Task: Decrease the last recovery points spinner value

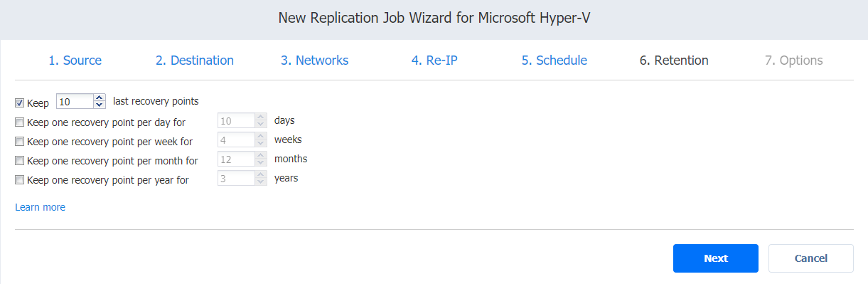Action: tap(100, 105)
